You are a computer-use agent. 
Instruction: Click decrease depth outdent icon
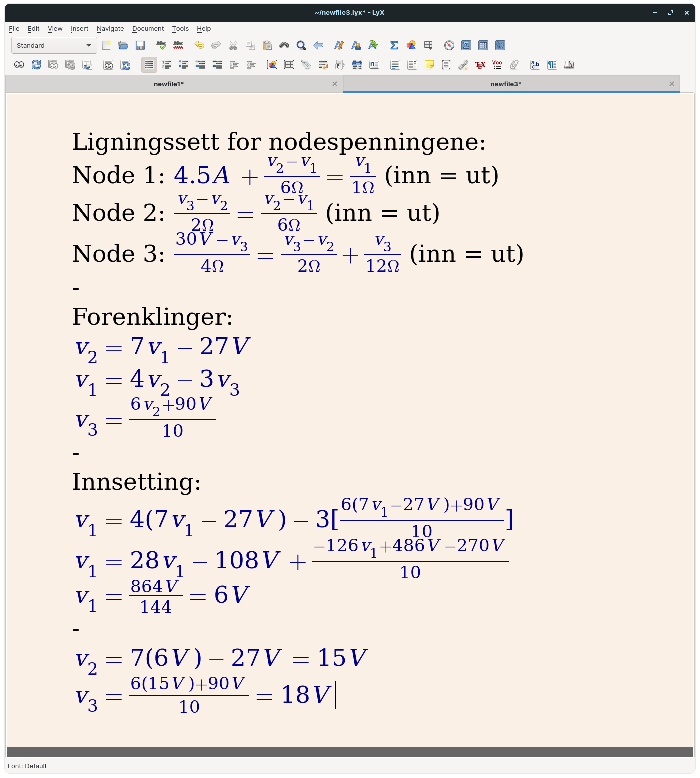pyautogui.click(x=251, y=65)
